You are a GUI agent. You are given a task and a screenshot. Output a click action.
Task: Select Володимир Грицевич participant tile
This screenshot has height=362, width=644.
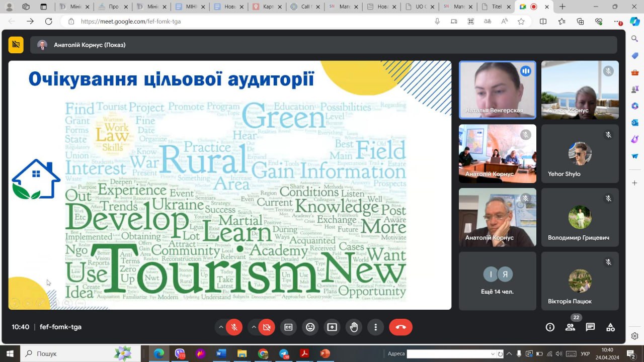pyautogui.click(x=580, y=217)
